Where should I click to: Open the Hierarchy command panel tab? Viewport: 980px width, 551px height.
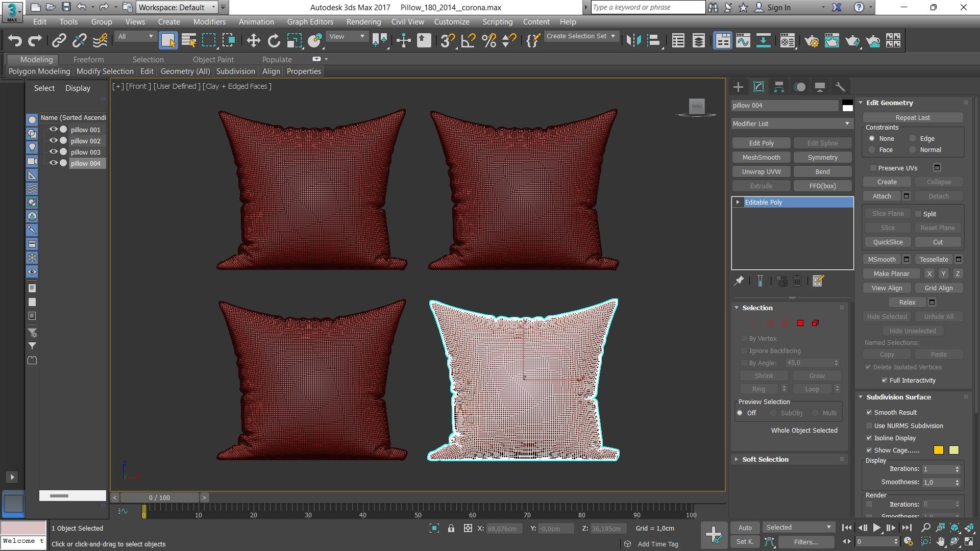[779, 87]
